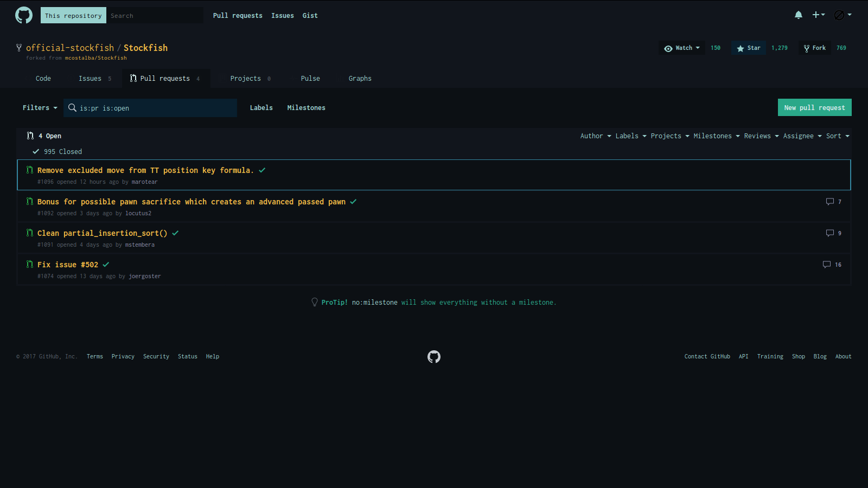Viewport: 868px width, 488px height.
Task: Open the footer Status link
Action: pyautogui.click(x=188, y=357)
